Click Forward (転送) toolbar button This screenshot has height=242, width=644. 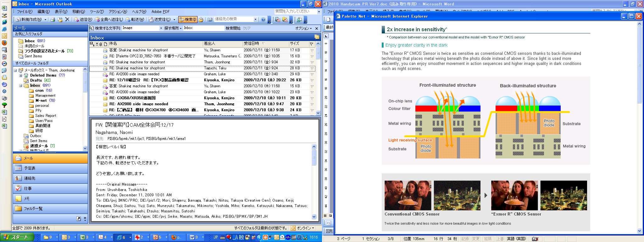(135, 20)
